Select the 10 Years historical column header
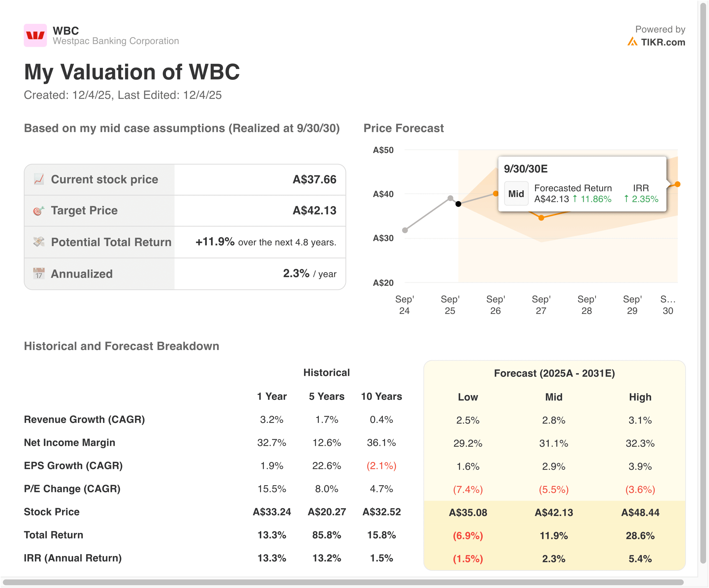The image size is (709, 588). pos(382,397)
